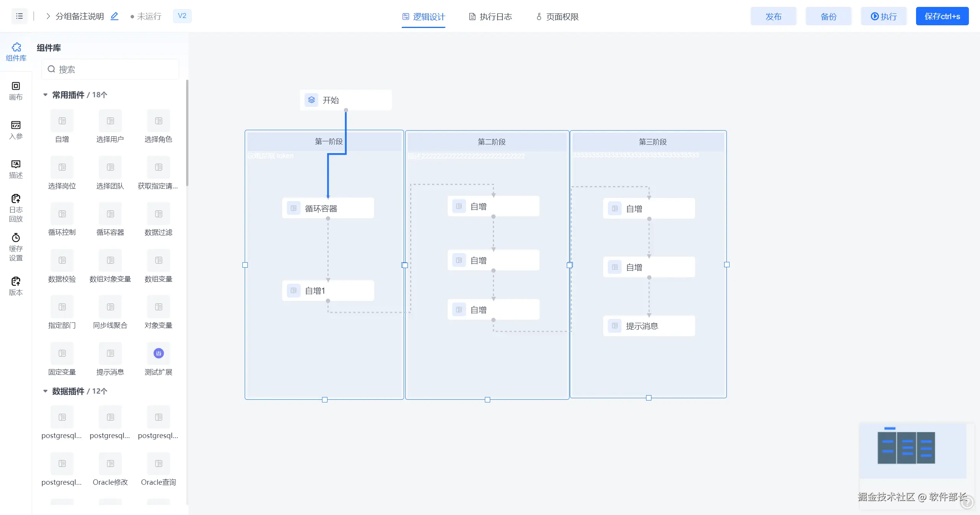
Task: Open the 入参 parameters sidebar icon
Action: point(16,130)
